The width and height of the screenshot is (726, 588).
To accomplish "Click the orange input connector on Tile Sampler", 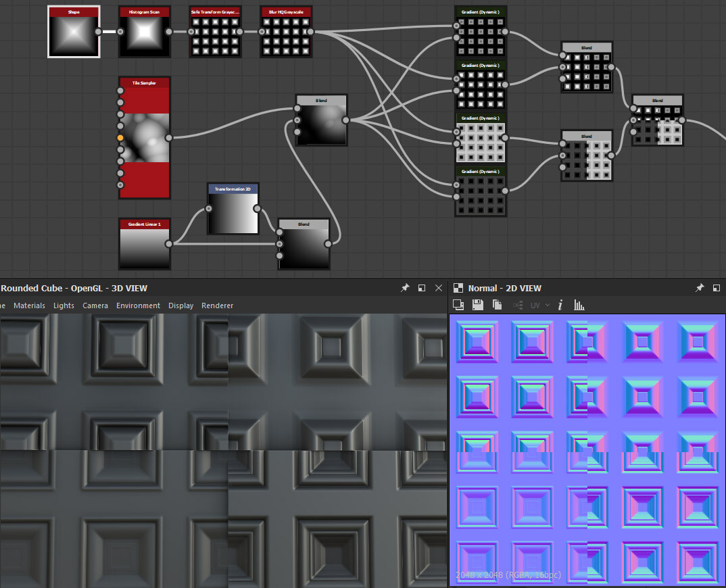I will click(x=120, y=137).
